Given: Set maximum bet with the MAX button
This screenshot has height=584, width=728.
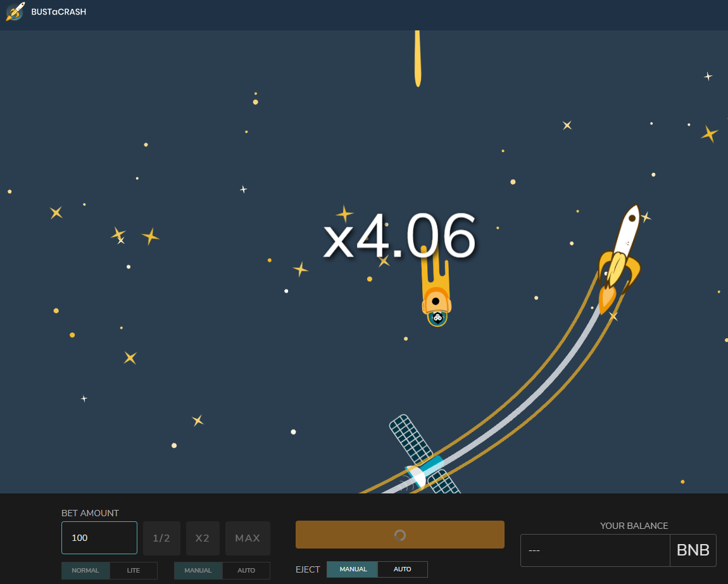Looking at the screenshot, I should tap(248, 538).
